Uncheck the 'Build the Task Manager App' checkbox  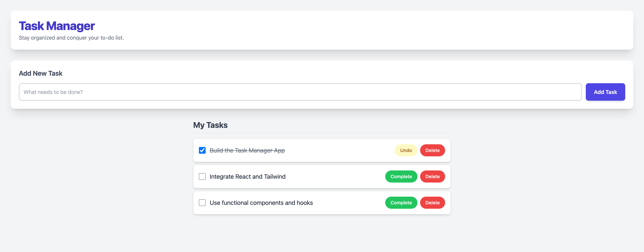point(202,150)
